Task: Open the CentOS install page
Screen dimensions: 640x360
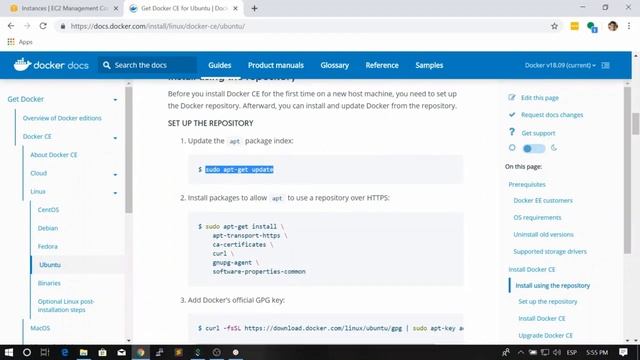Action: [48, 210]
